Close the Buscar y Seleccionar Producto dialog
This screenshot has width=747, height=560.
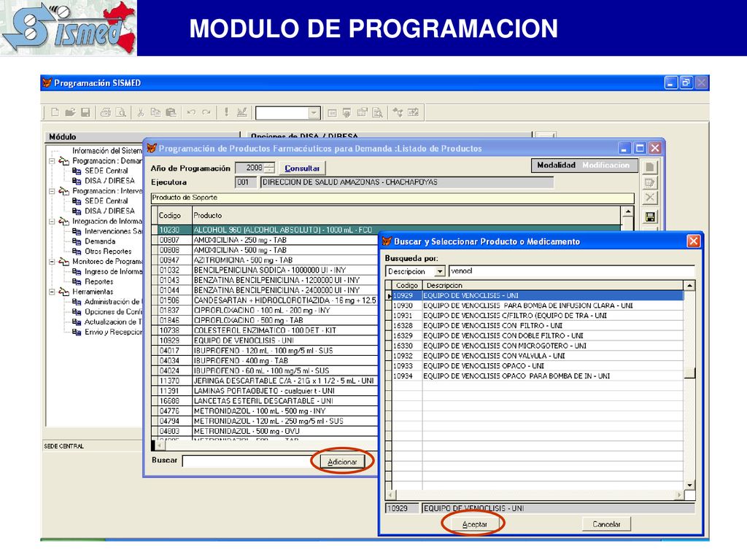(x=693, y=241)
